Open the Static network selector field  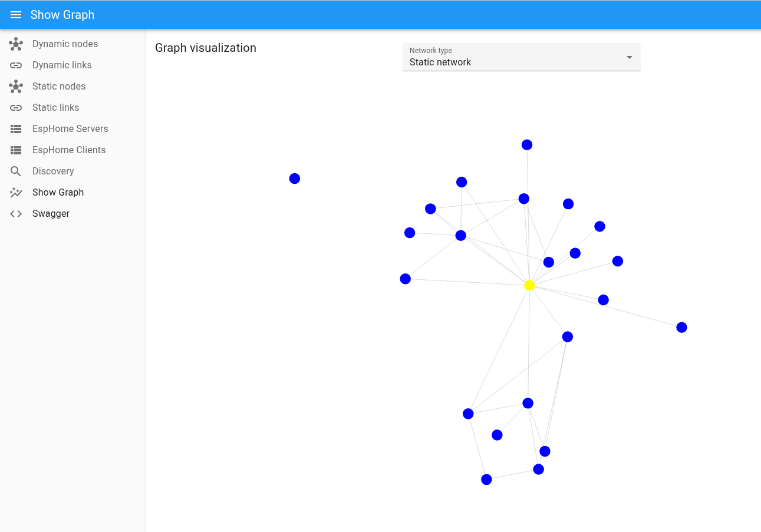coord(521,57)
